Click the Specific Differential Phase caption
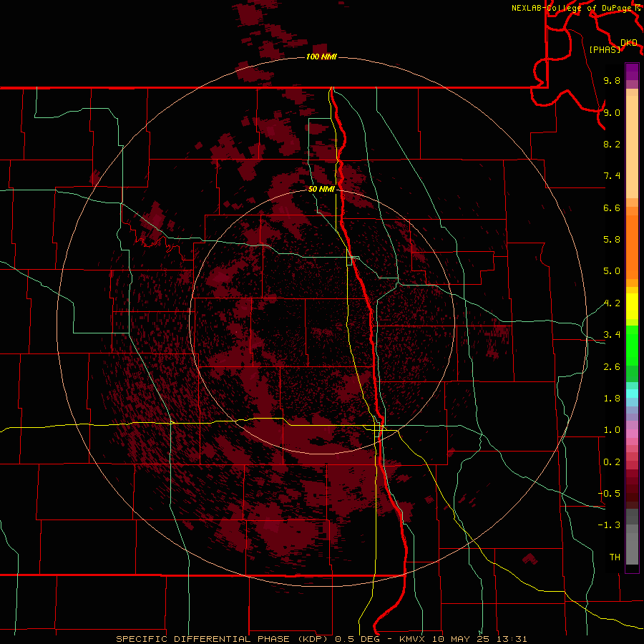 pos(321,639)
